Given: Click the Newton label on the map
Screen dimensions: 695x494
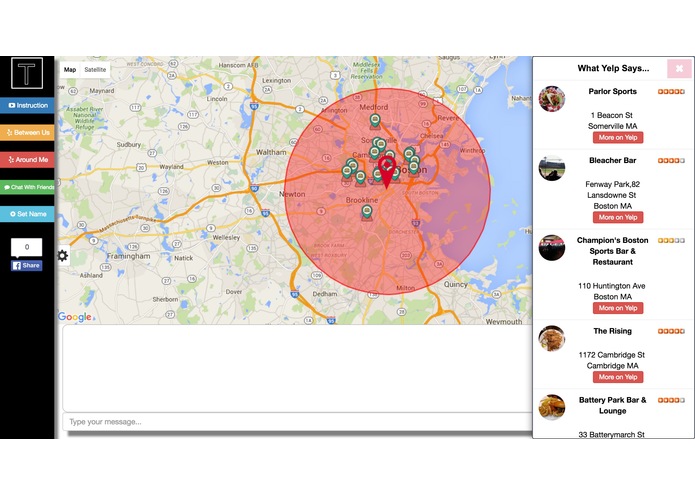Looking at the screenshot, I should point(292,194).
